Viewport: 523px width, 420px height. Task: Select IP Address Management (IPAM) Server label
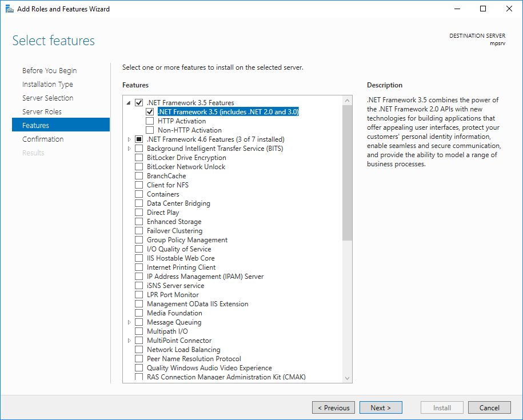coord(205,277)
